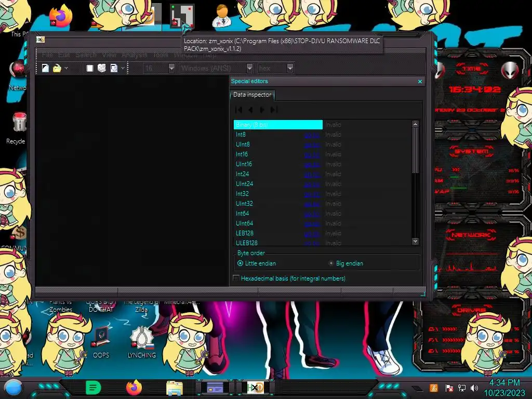
Task: Click the Open disk icon in toolbar
Action: pos(102,68)
